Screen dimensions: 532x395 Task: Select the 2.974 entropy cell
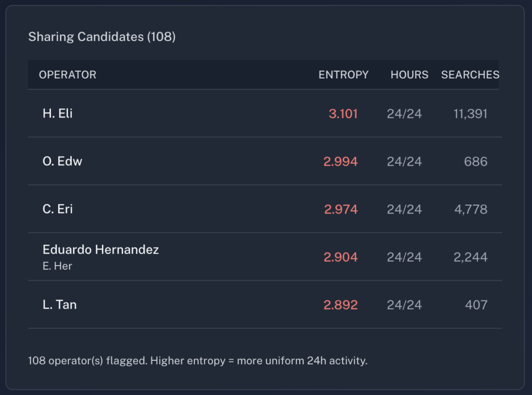pyautogui.click(x=340, y=209)
